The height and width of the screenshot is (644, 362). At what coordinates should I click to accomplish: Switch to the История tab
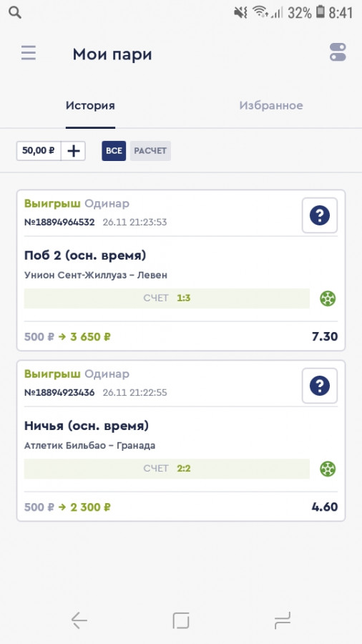tap(90, 106)
